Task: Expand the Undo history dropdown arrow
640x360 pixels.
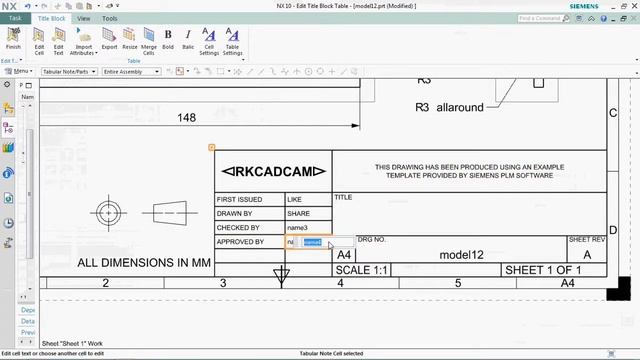Action: 36,6
